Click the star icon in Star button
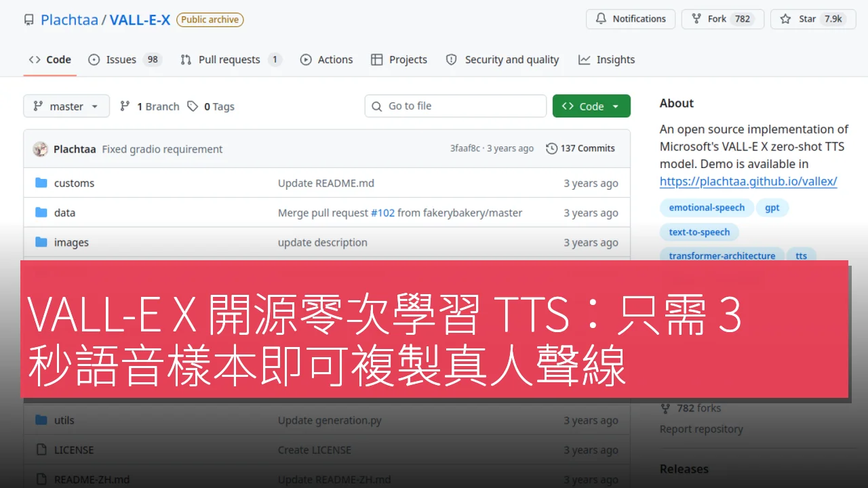The image size is (868, 488). click(x=786, y=19)
